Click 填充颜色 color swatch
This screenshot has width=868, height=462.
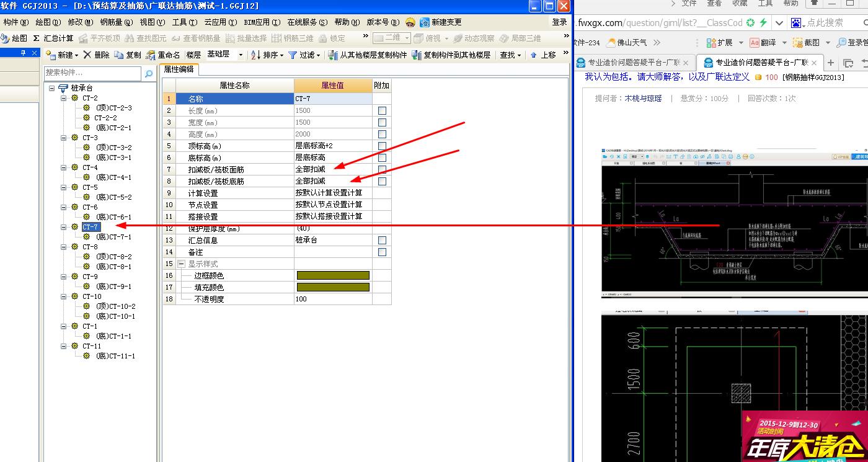point(333,287)
